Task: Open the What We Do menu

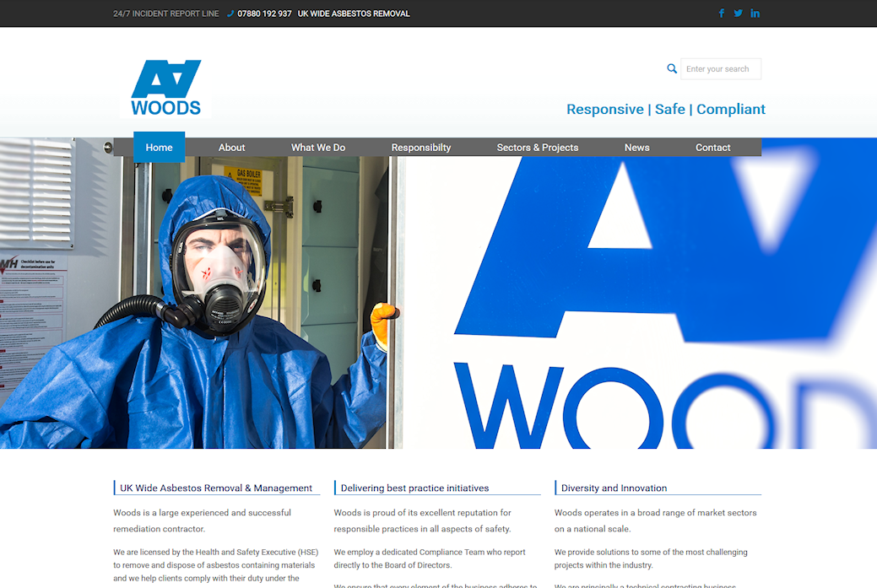Action: point(318,148)
